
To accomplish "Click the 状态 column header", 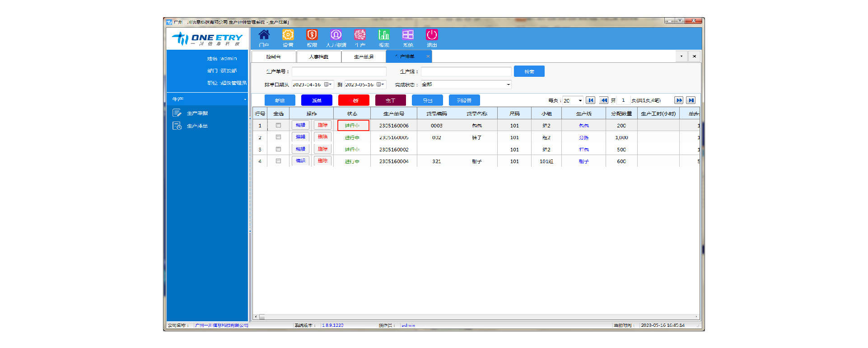I will tap(352, 113).
